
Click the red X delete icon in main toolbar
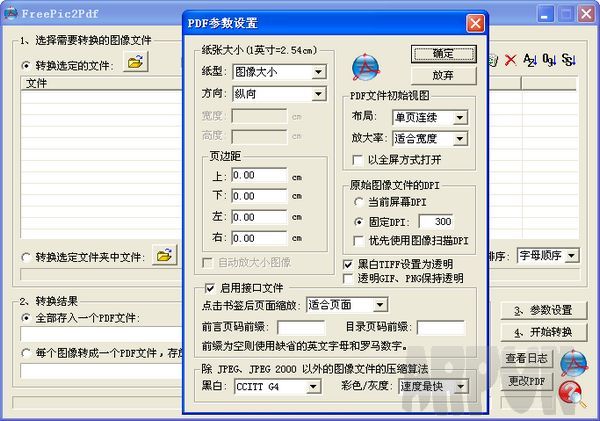coord(510,60)
